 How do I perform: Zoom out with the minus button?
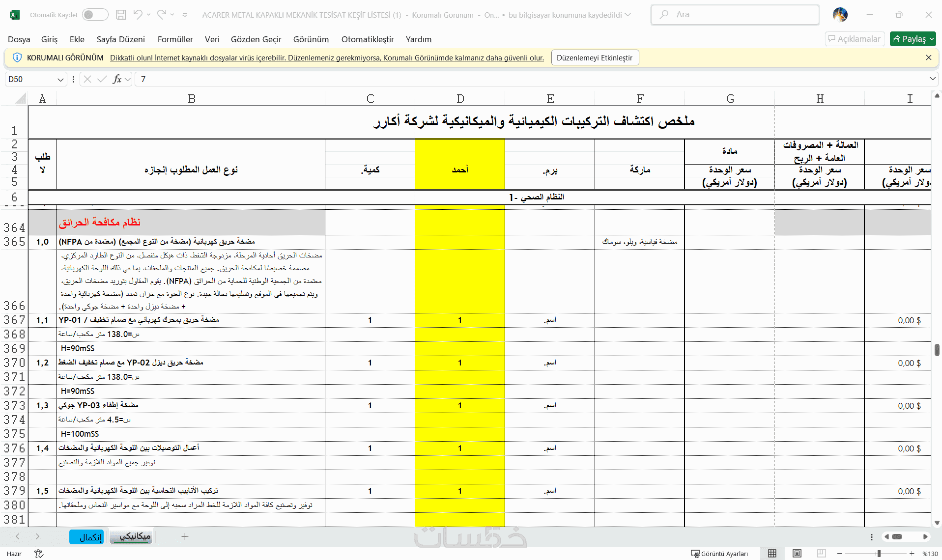point(840,554)
